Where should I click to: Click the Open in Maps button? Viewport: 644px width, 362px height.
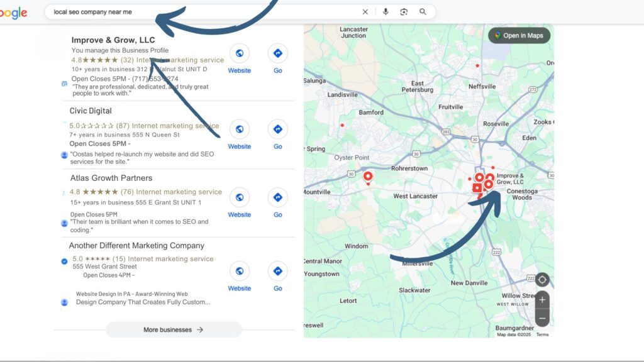(x=519, y=36)
